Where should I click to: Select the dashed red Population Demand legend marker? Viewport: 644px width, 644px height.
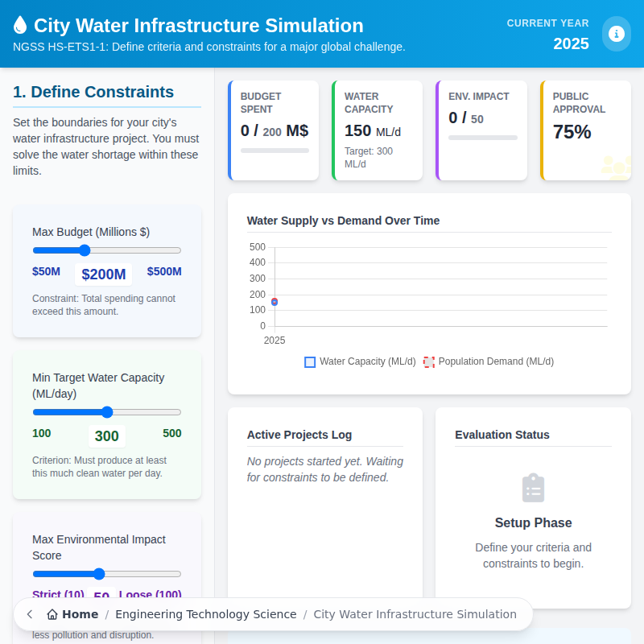click(428, 361)
